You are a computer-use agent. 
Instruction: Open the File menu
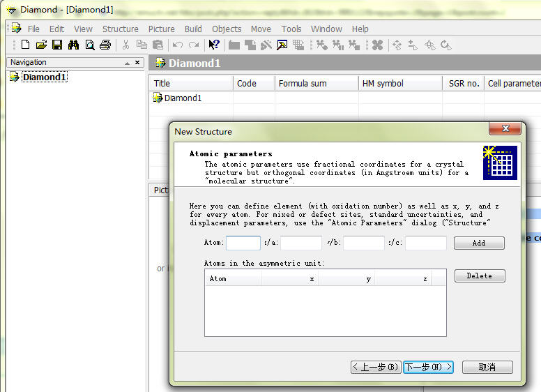pos(33,29)
